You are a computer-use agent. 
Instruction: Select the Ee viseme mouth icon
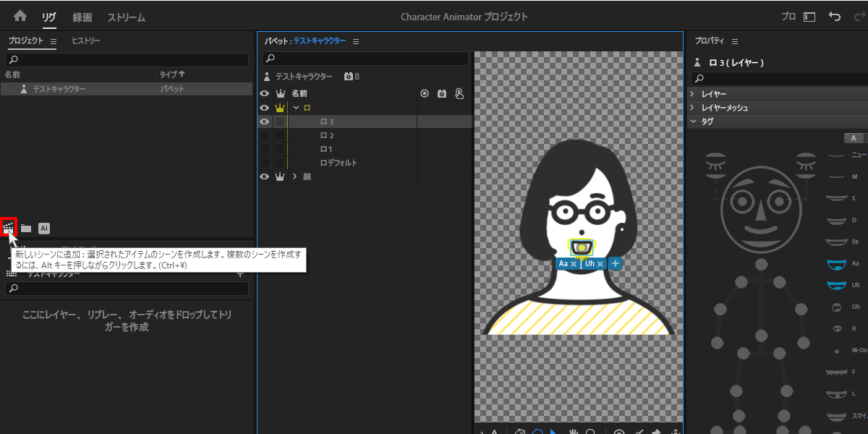point(836,242)
